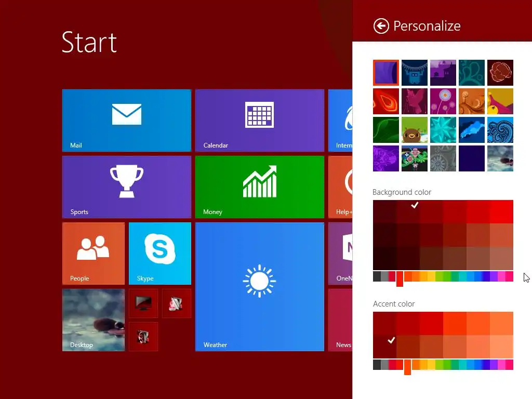The height and width of the screenshot is (399, 532).
Task: Open the small tile below the monitor tile
Action: pos(143,337)
